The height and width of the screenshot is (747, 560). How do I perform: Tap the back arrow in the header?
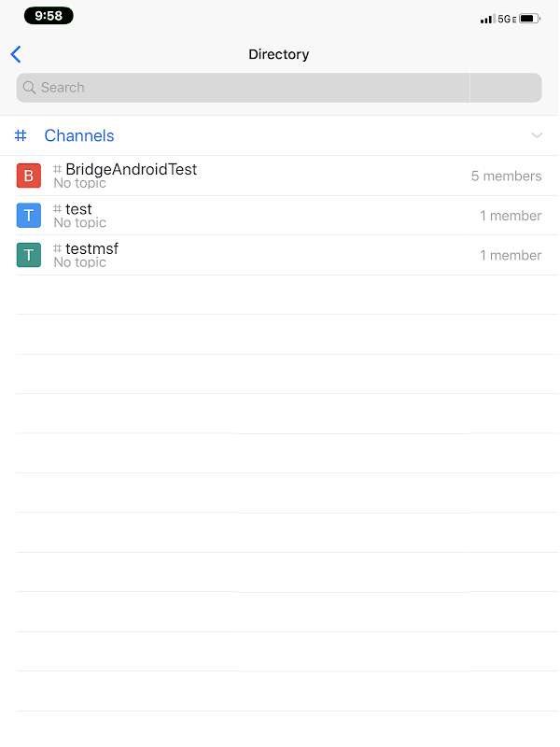(x=16, y=54)
